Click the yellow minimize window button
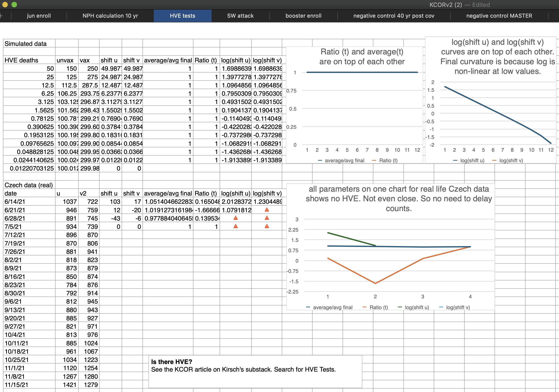 (5, 4)
